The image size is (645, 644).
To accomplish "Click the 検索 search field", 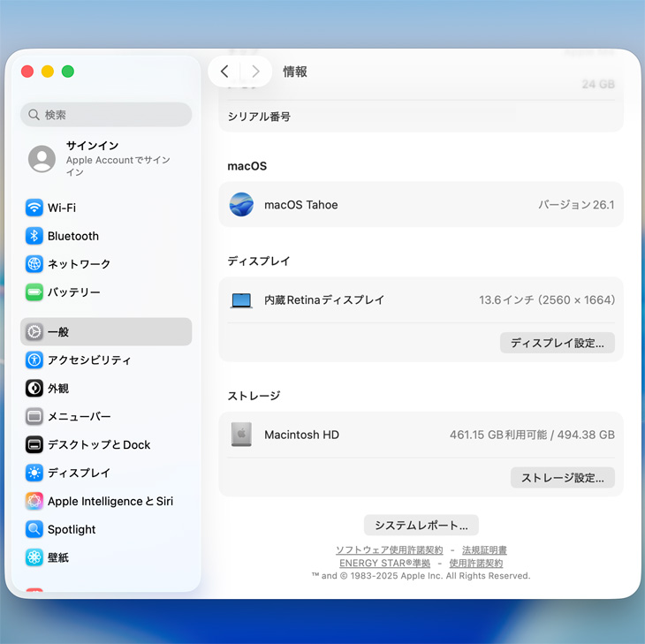I will (x=106, y=115).
